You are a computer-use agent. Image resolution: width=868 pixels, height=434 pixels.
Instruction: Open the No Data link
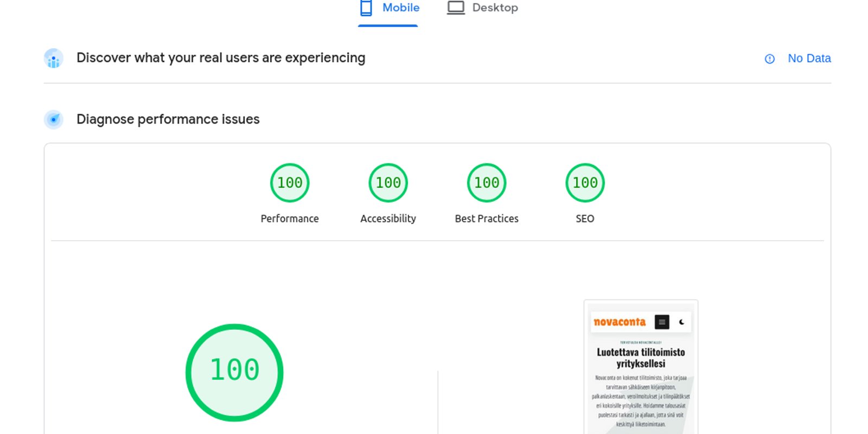pyautogui.click(x=809, y=58)
